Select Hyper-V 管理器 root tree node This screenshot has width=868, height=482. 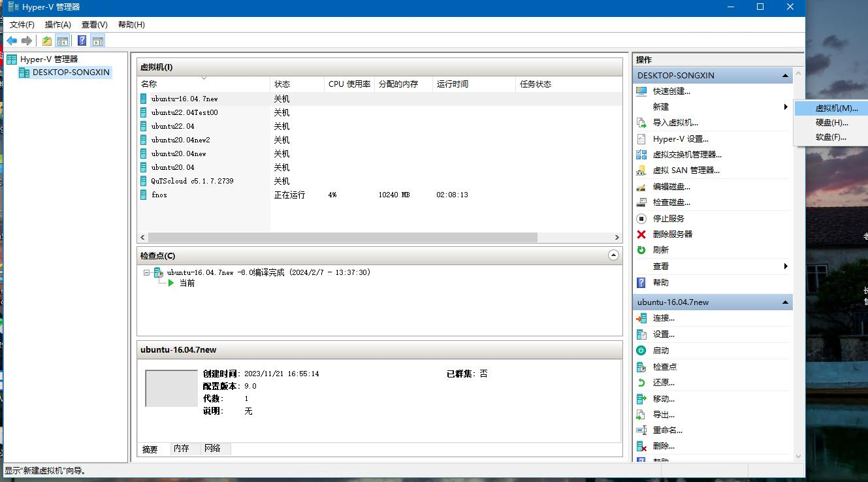49,59
